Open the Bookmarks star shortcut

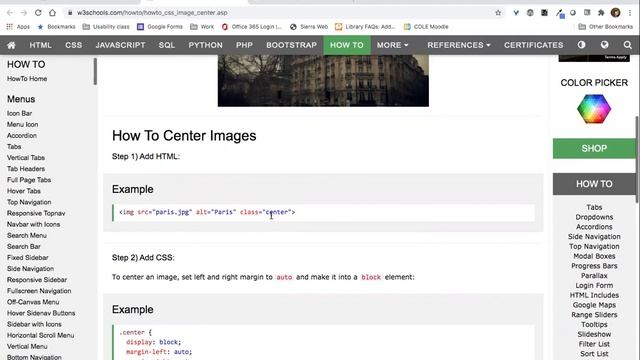pos(56,27)
